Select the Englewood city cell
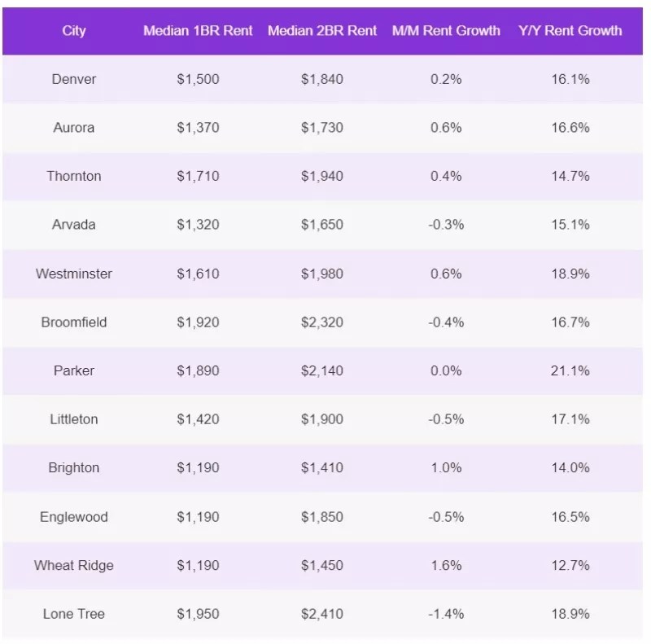Viewport: 651px width, 644px height. pyautogui.click(x=74, y=517)
